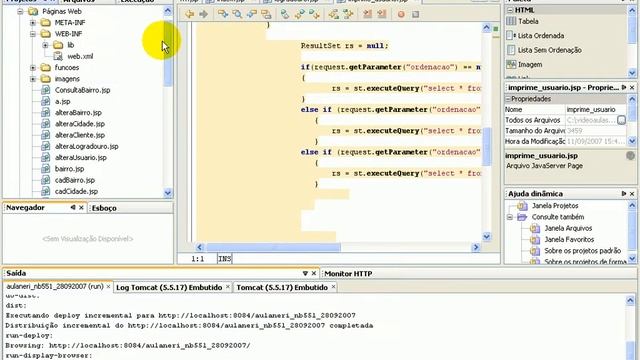Close the Log Tomcat output tab

click(x=228, y=287)
